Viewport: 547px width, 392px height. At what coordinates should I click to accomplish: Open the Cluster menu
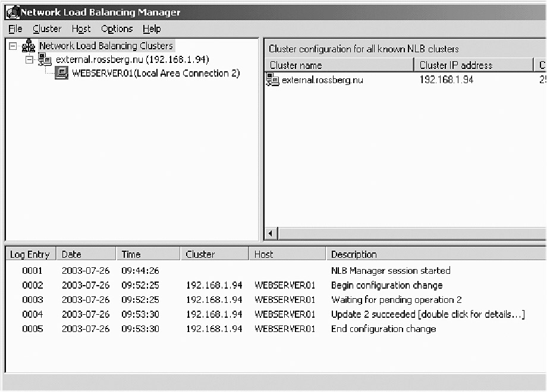(x=47, y=29)
